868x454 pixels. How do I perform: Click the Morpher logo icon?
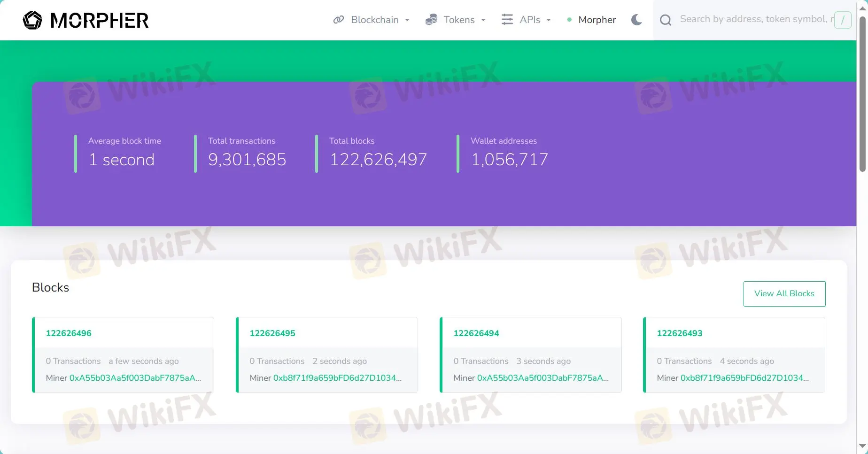click(x=32, y=20)
